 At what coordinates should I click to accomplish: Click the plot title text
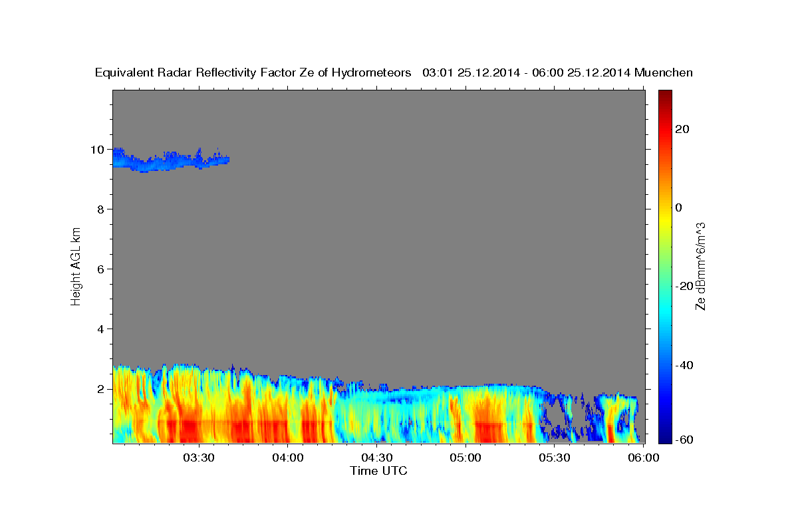point(394,72)
